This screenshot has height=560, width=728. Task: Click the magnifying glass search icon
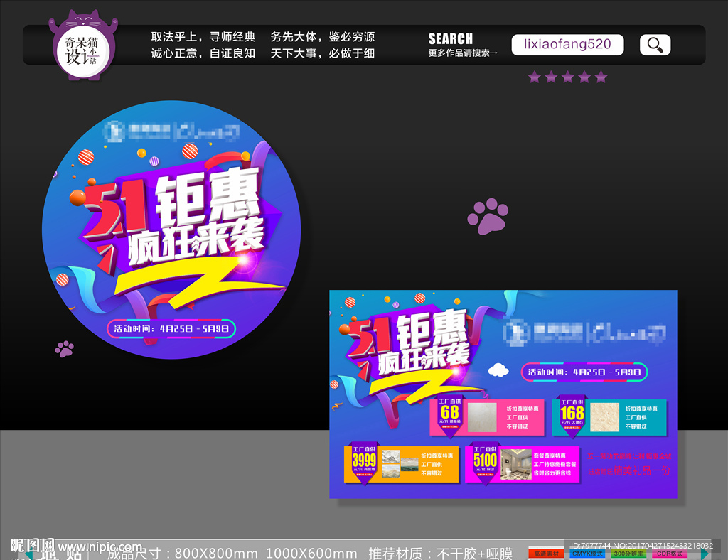pyautogui.click(x=654, y=44)
